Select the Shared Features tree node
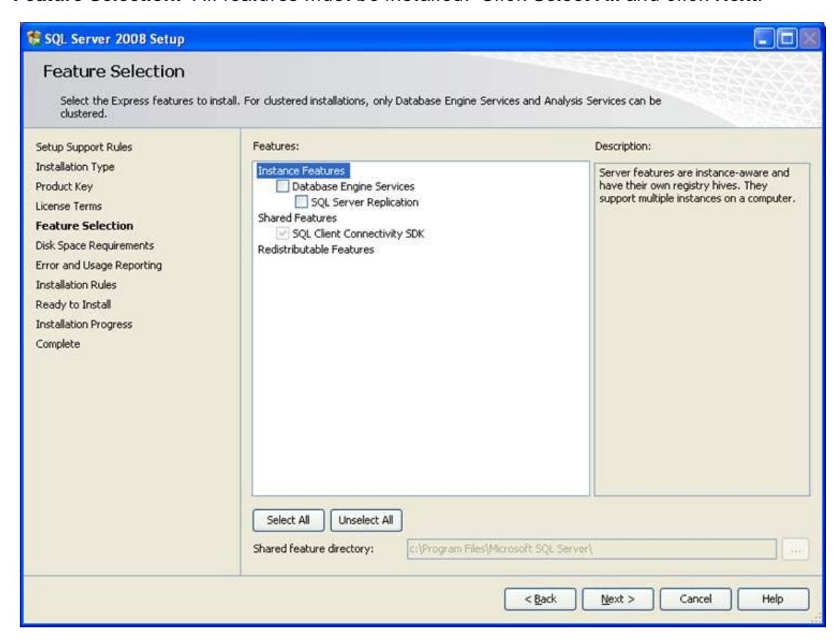This screenshot has height=642, width=840. pos(297,218)
